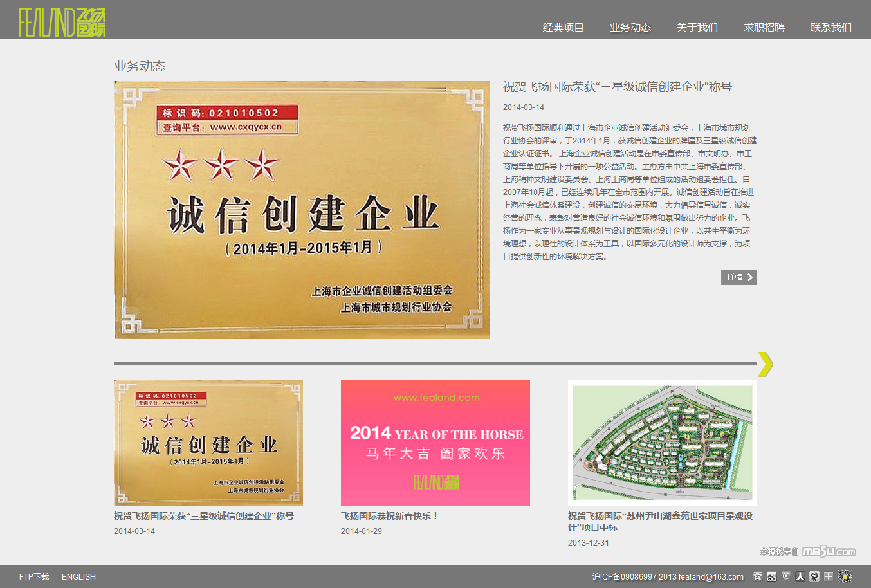Share to Qzone with star icon
This screenshot has height=588, width=871.
[758, 576]
